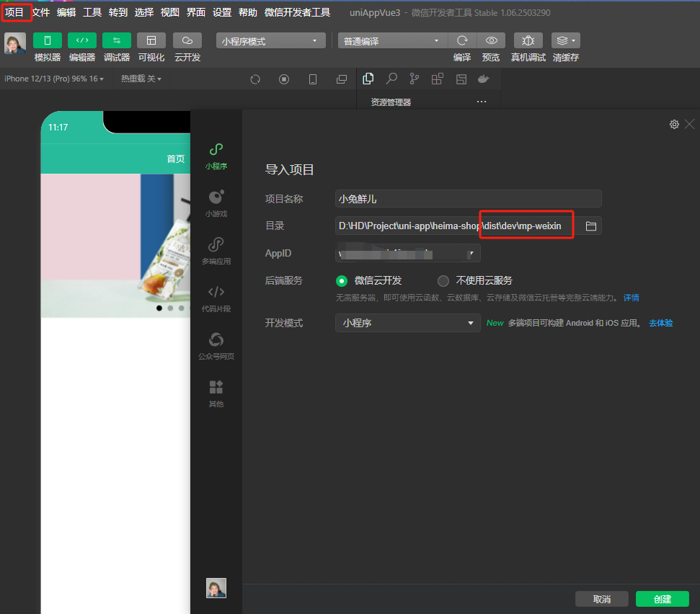This screenshot has height=614, width=700.
Task: Open the 转到 menu
Action: 118,12
